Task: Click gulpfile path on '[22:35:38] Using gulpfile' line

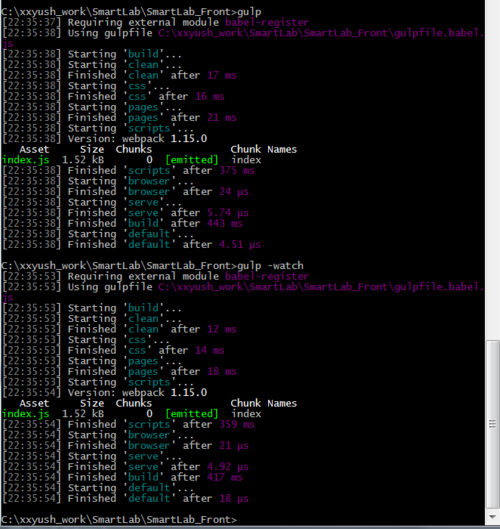Action: point(321,33)
